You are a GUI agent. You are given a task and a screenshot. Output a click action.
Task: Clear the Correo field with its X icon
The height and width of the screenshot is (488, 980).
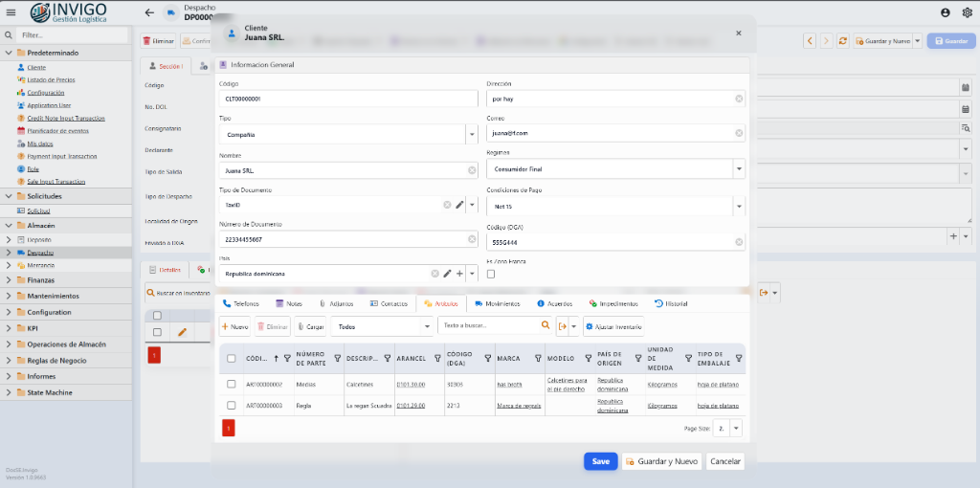(739, 133)
